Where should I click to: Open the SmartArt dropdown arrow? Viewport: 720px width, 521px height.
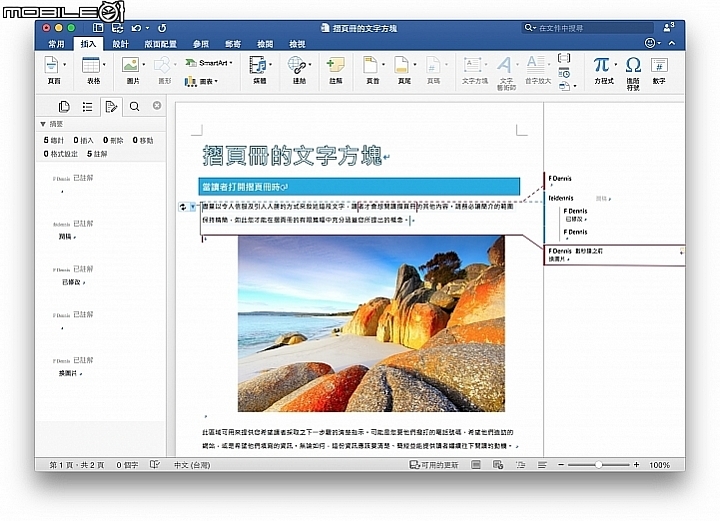tap(231, 63)
